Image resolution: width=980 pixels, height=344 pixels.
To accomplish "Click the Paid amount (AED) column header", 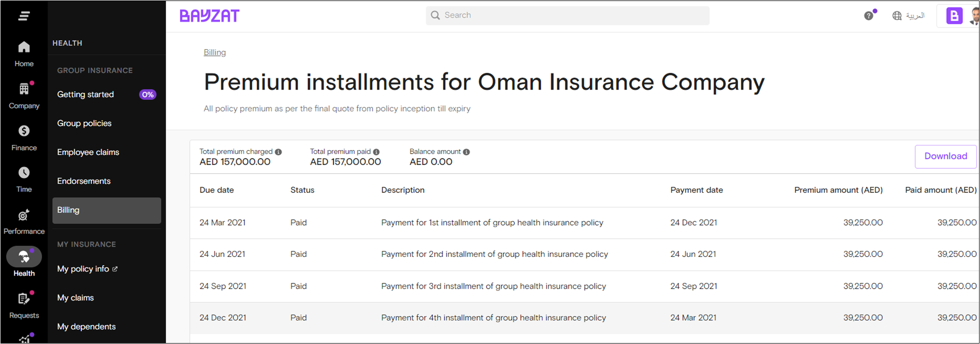I will coord(941,190).
